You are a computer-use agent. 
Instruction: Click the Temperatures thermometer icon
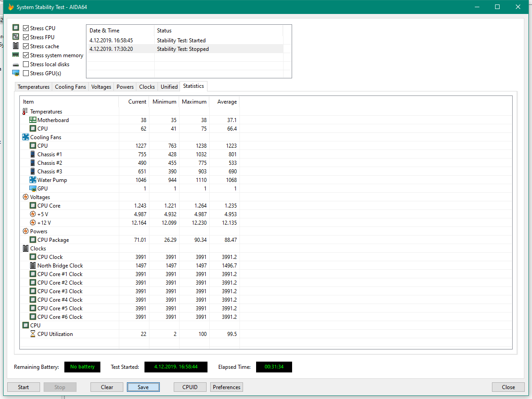coord(26,112)
